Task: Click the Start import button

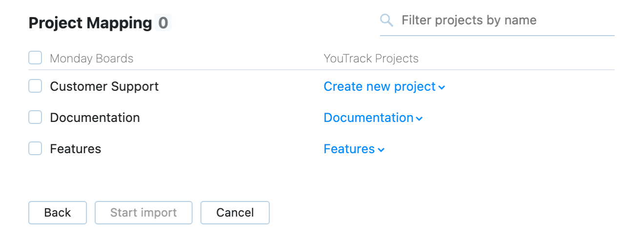Action: (x=143, y=213)
